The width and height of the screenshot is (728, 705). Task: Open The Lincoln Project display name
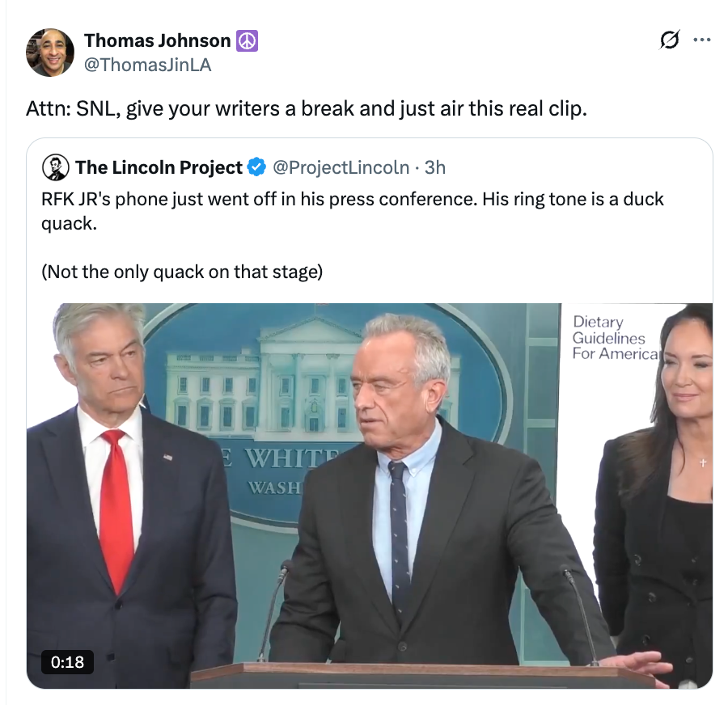point(159,167)
